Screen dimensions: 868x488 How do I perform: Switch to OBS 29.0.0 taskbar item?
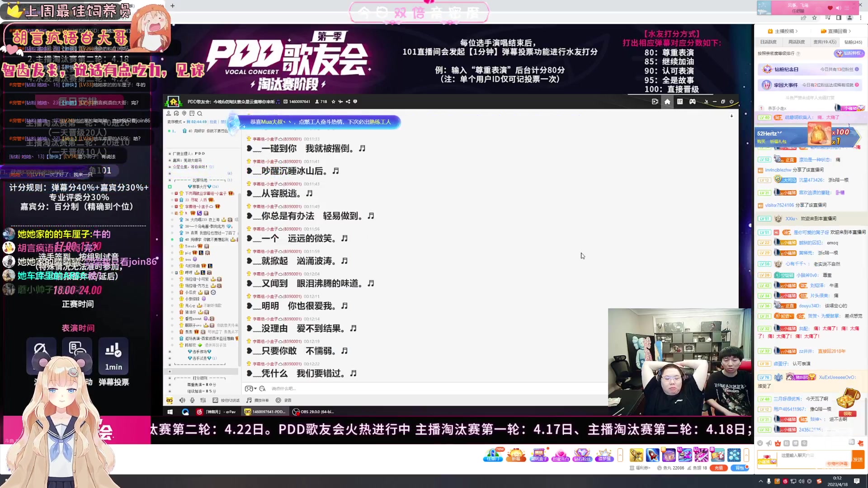tap(313, 412)
